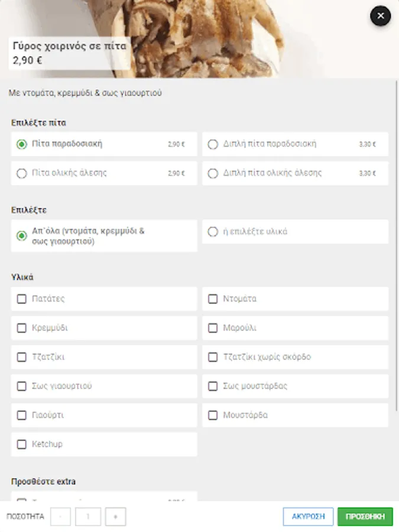
Task: Enable the Κρεμμύδι checkbox
Action: tap(22, 328)
